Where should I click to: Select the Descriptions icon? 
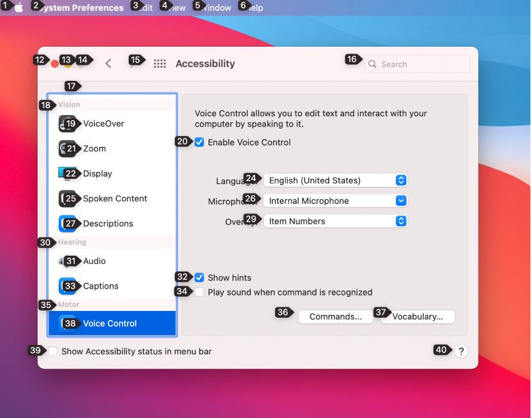(67, 224)
